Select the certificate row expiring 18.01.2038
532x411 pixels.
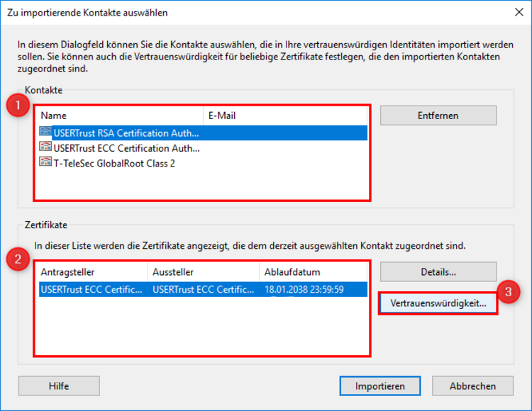(203, 289)
